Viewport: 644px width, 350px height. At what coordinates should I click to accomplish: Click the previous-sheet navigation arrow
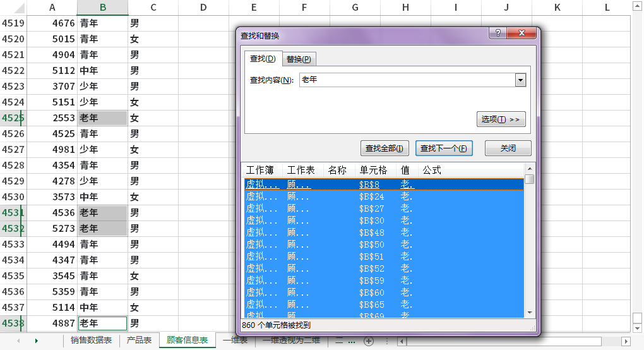click(18, 341)
